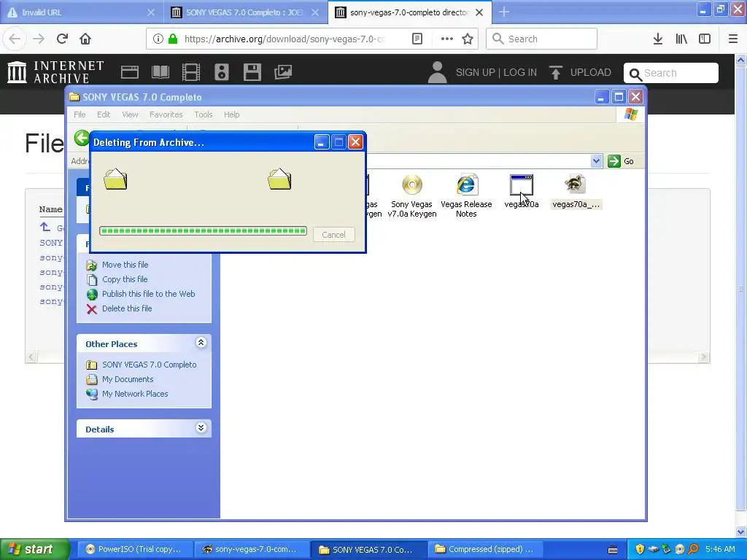747x560 pixels.
Task: Open the View menu in Explorer
Action: pos(130,114)
